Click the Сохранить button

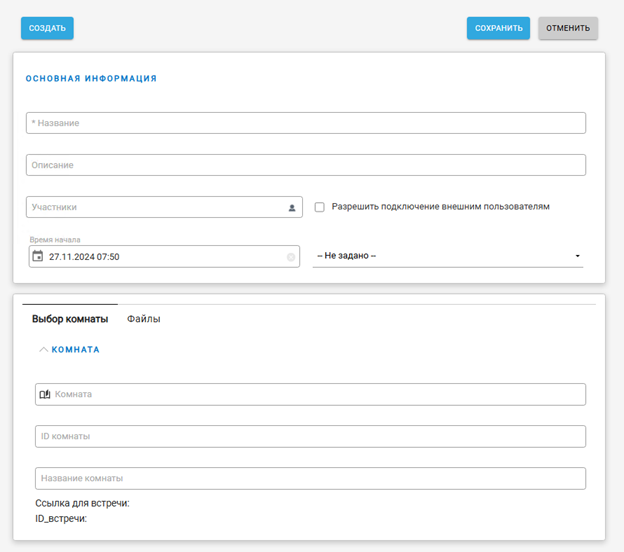pos(498,28)
